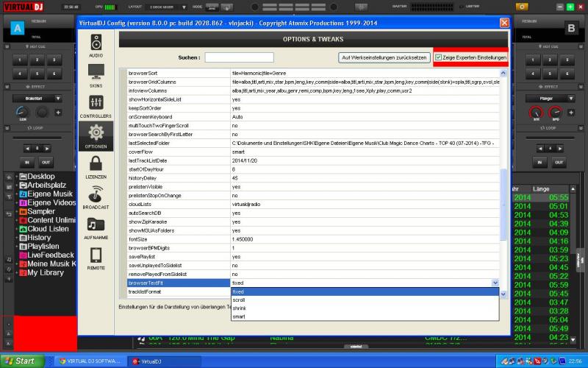This screenshot has width=588, height=368.
Task: Open the Remote settings section
Action: [96, 258]
